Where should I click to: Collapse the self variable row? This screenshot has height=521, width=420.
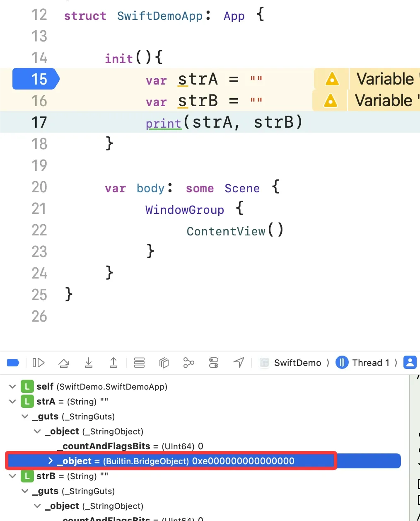[x=12, y=387]
